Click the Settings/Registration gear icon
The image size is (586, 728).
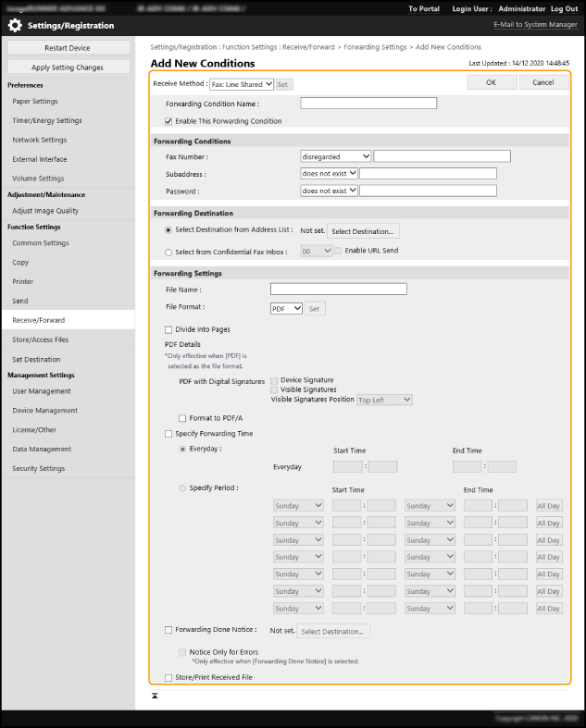[15, 26]
